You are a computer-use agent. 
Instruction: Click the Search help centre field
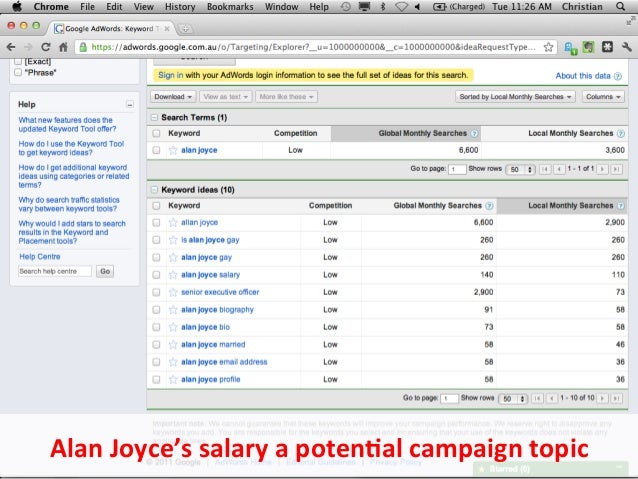pos(55,271)
